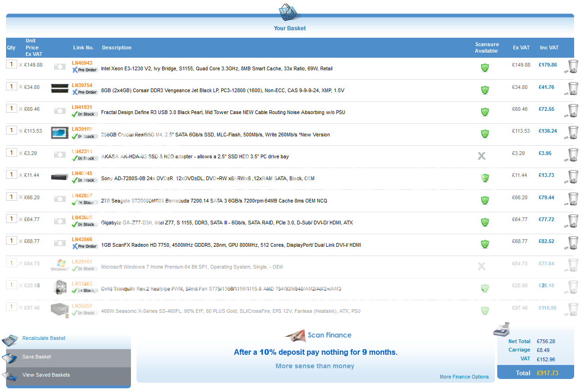Viewport: 583px width, 392px height.
Task: Click the disk icon next to Save Basket
Action: [9, 358]
